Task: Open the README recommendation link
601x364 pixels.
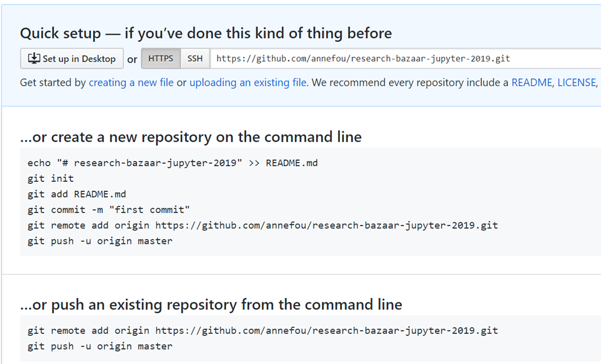Action: tap(532, 83)
